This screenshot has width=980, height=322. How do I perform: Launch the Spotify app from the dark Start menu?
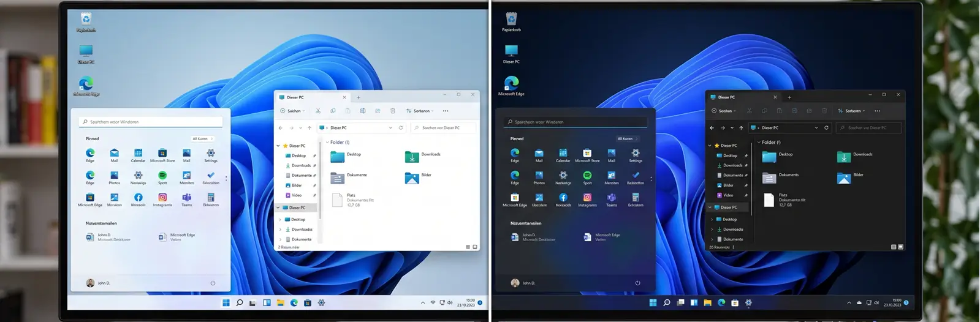(587, 178)
